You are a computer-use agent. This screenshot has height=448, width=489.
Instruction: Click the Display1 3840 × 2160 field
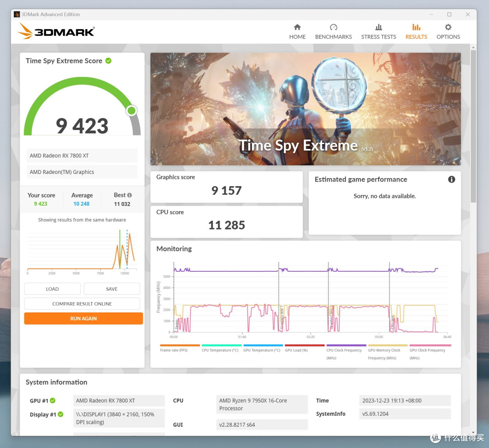click(x=119, y=418)
